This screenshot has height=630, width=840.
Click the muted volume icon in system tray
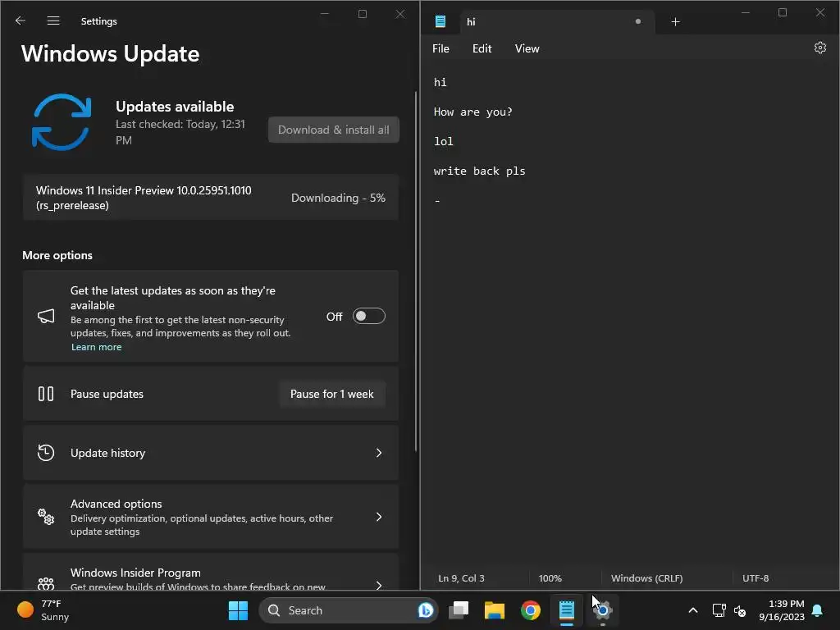pos(740,610)
